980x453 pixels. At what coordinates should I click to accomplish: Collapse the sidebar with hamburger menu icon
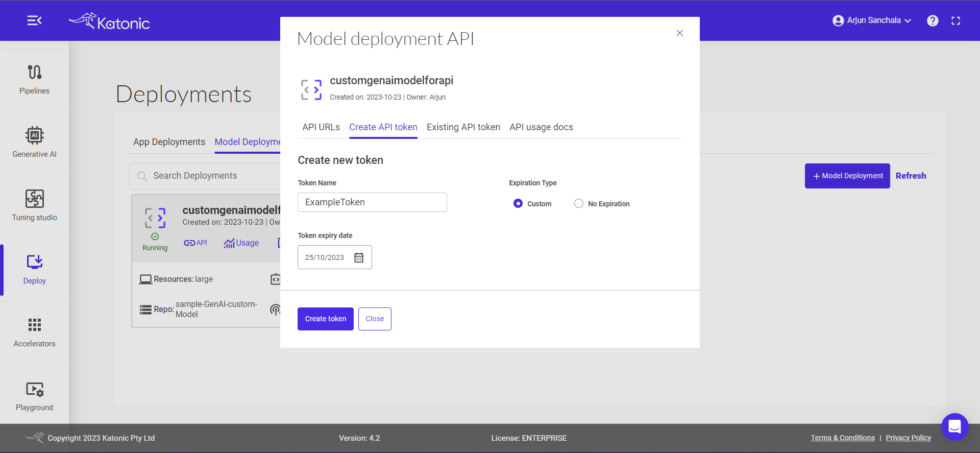tap(34, 20)
